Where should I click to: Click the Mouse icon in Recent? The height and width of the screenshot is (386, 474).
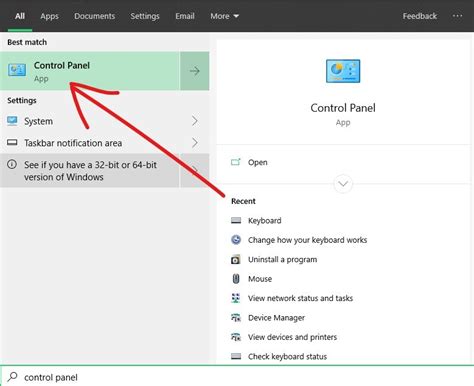point(236,279)
